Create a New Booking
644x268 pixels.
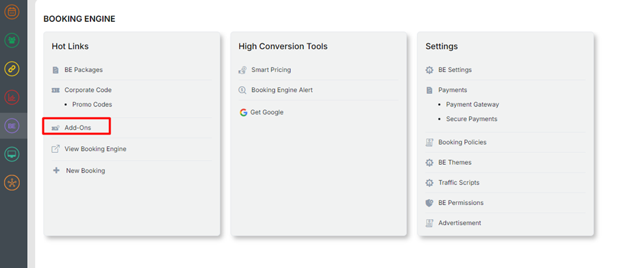tap(85, 171)
